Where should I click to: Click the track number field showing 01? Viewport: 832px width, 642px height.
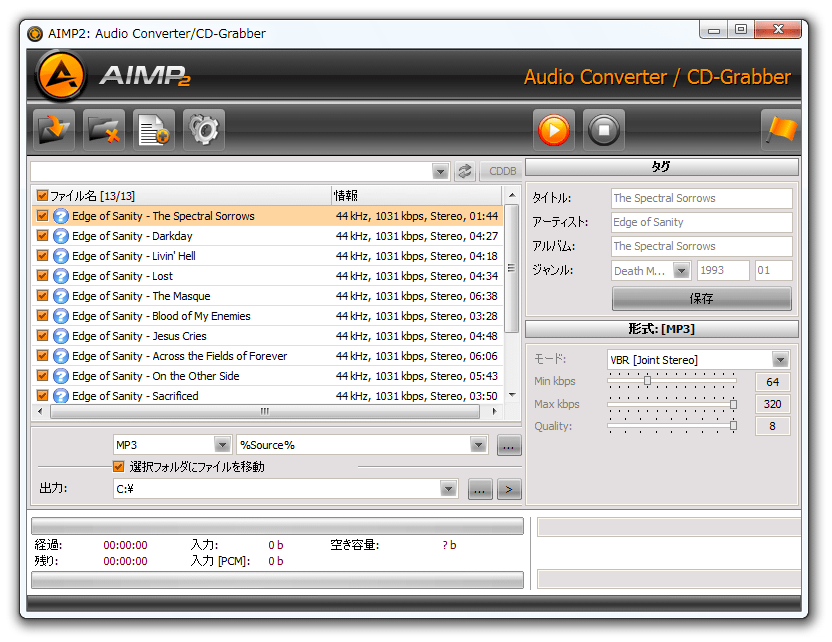[x=773, y=271]
